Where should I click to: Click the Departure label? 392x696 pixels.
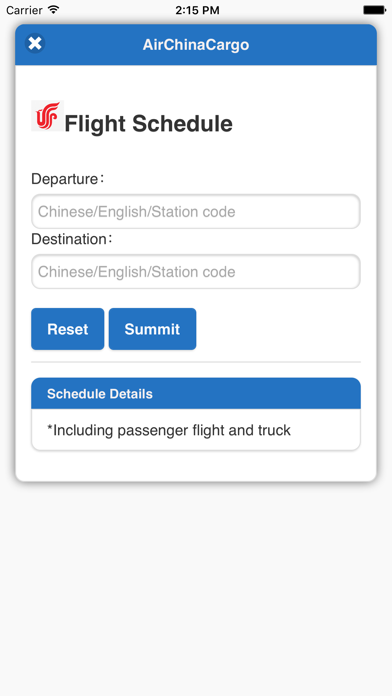click(x=67, y=179)
